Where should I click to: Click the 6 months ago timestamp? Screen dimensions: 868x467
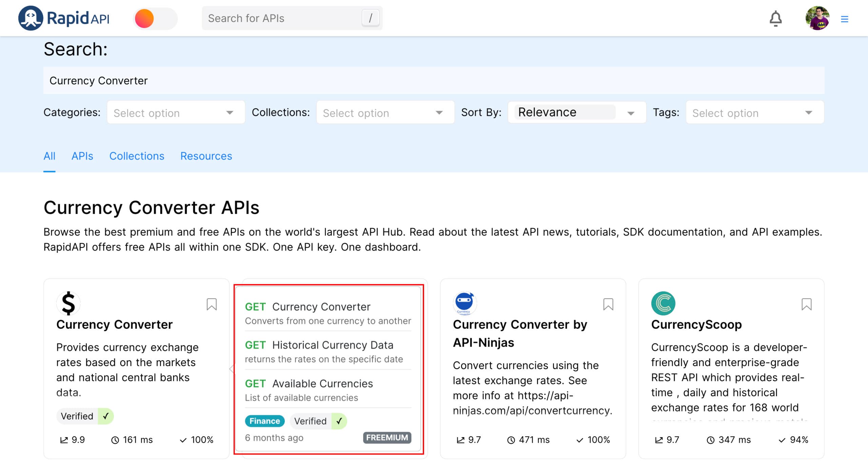point(274,437)
